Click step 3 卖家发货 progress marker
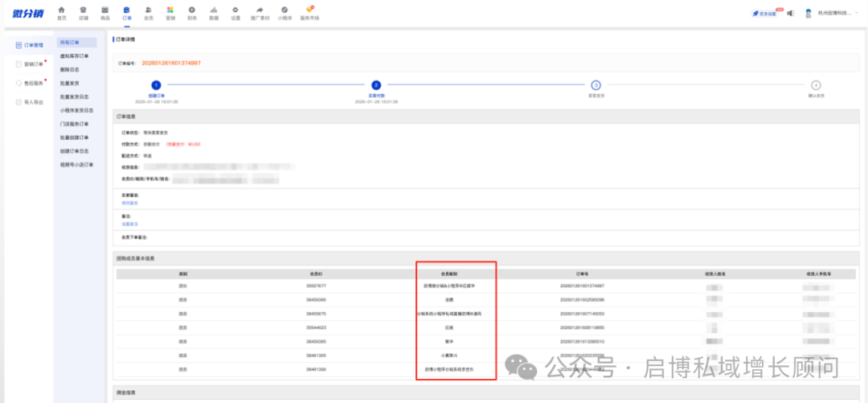This screenshot has width=868, height=403. pyautogui.click(x=596, y=84)
